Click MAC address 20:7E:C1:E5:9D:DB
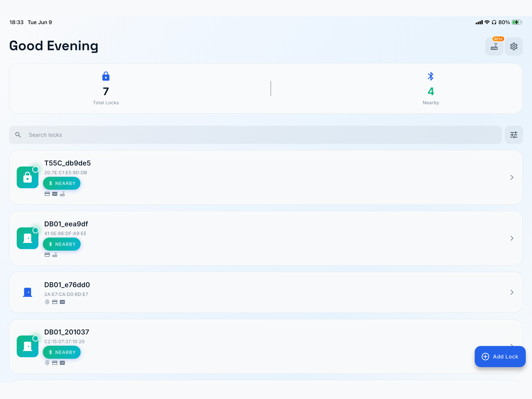This screenshot has width=532, height=399. 66,173
